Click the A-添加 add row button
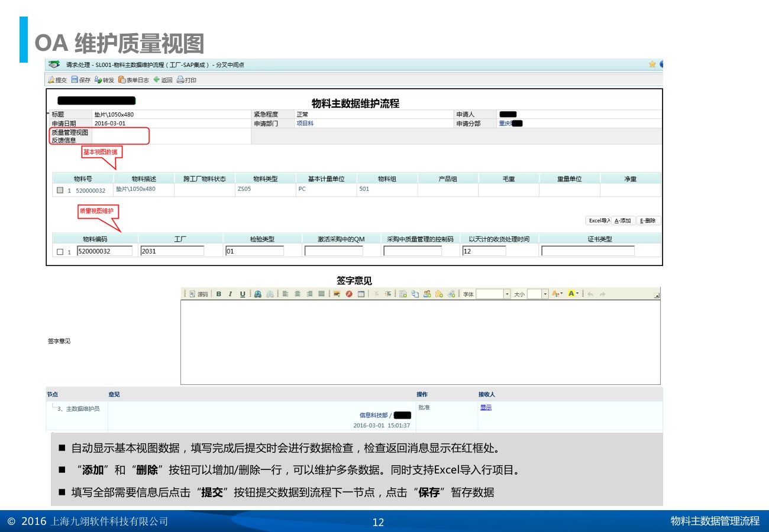The height and width of the screenshot is (532, 769). [623, 220]
